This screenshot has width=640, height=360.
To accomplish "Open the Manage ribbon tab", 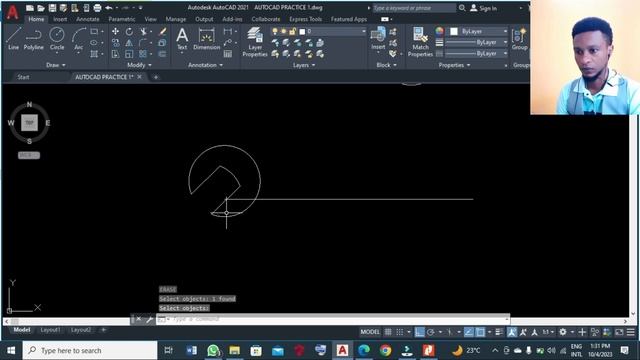I will tap(176, 19).
